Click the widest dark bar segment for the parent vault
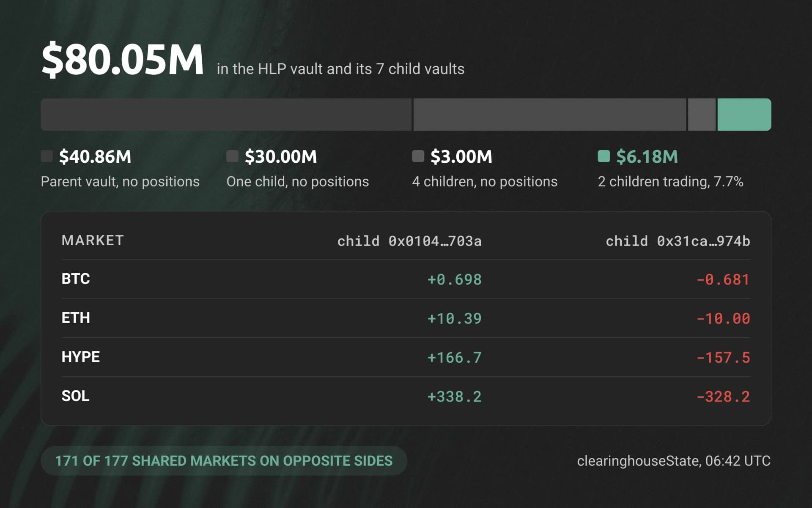This screenshot has width=812, height=508. [226, 115]
